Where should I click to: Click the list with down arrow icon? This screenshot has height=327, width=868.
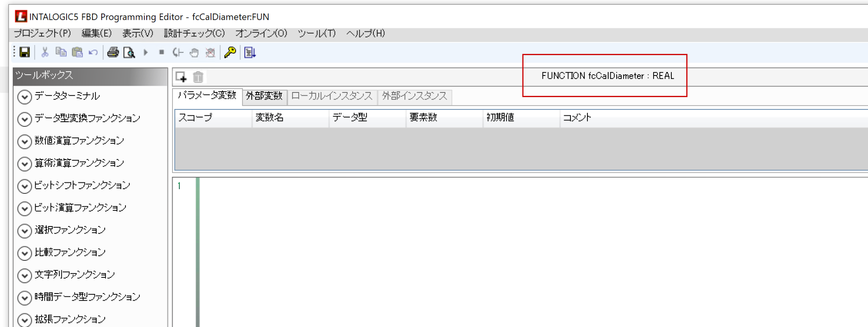click(x=250, y=52)
